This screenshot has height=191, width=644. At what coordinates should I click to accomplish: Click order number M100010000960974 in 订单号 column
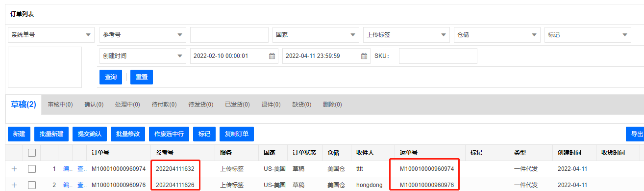tap(119, 169)
